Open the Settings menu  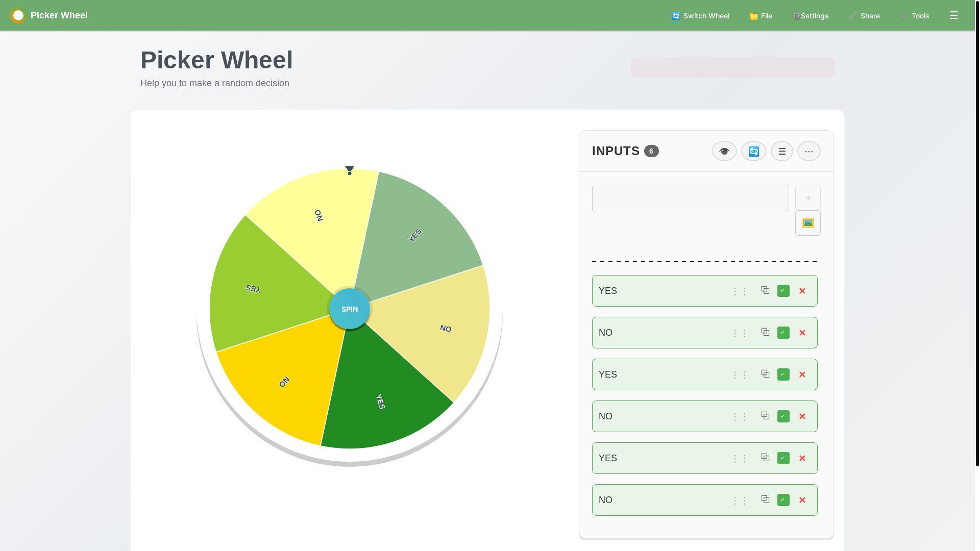[811, 16]
